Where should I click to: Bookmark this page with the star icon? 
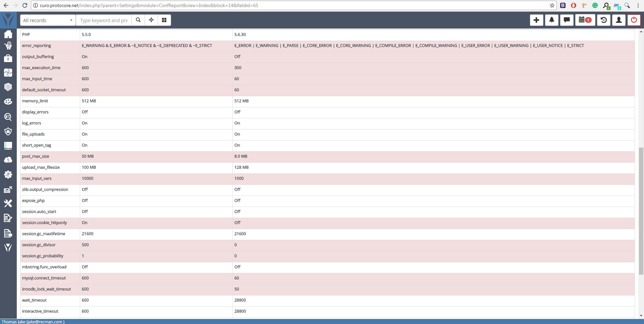point(552,5)
